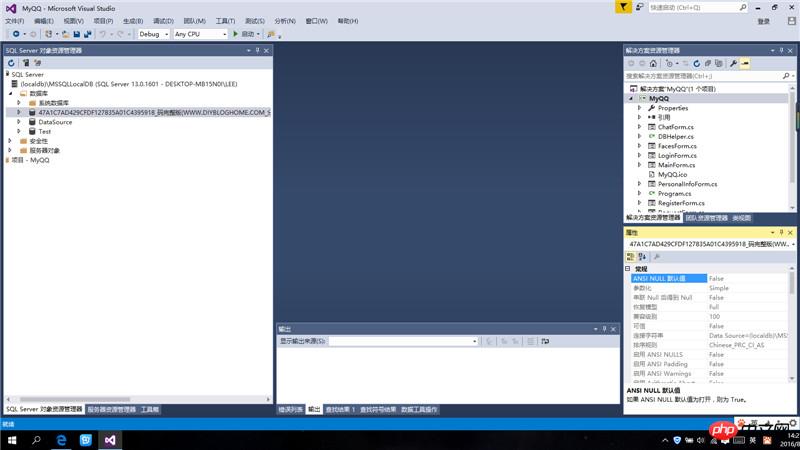Refresh the Solution Explorer
This screenshot has width=800, height=450.
tap(696, 63)
